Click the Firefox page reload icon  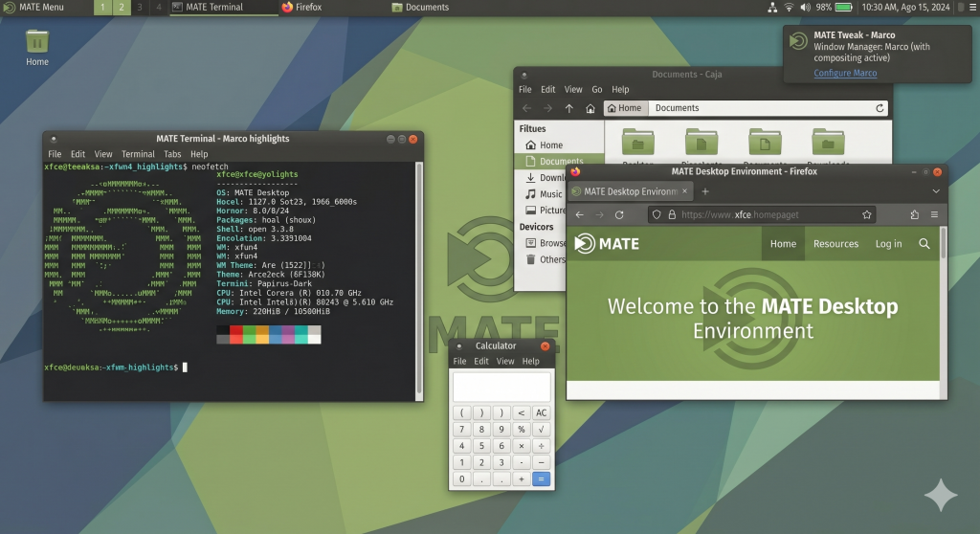pyautogui.click(x=619, y=215)
